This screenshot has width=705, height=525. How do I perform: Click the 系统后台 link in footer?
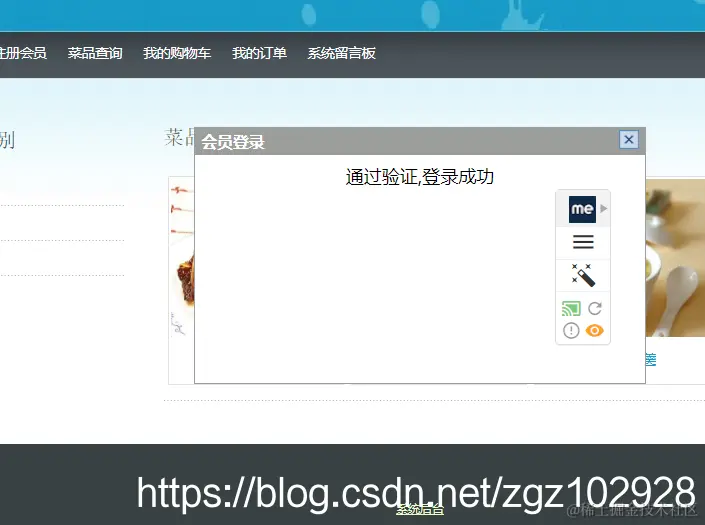point(420,510)
